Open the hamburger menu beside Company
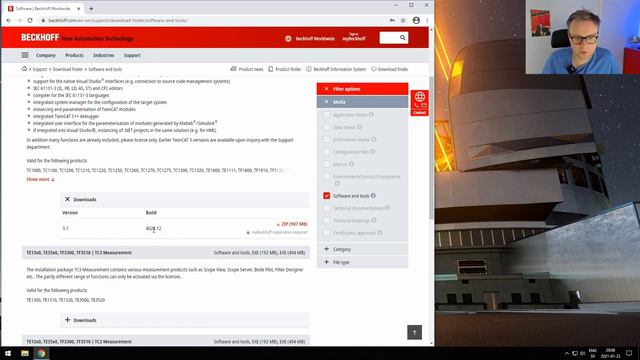Viewport: 640px width, 360px height. (25, 55)
